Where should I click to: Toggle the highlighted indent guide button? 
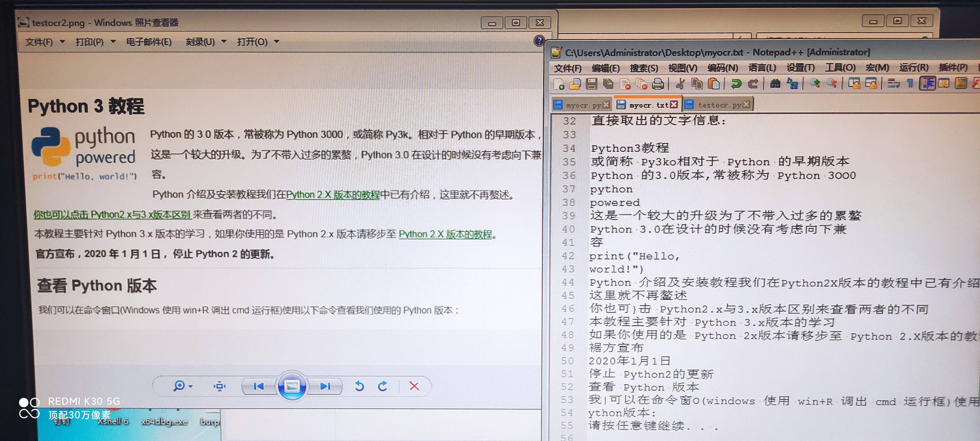pos(927,83)
